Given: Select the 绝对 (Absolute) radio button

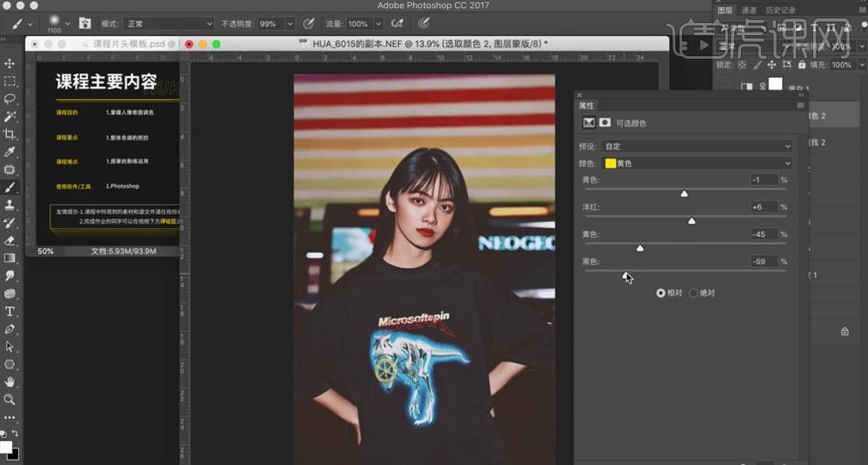Looking at the screenshot, I should click(693, 293).
